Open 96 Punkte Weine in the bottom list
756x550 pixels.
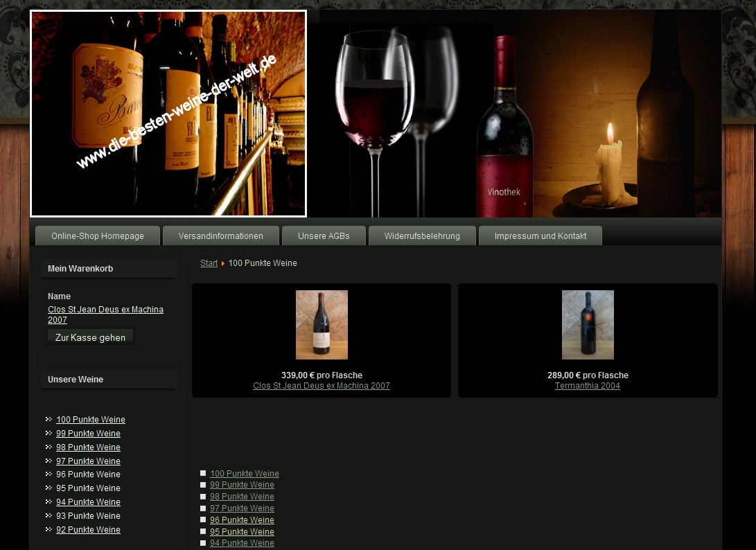coord(242,520)
